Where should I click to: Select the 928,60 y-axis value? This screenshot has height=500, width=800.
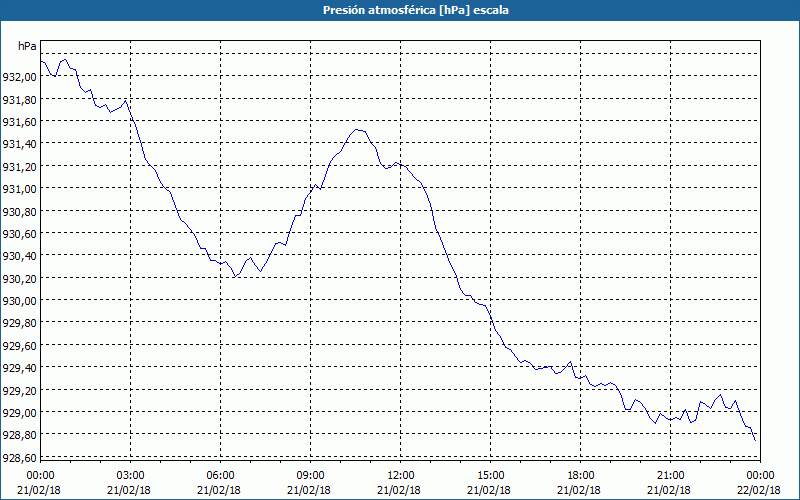coord(19,457)
